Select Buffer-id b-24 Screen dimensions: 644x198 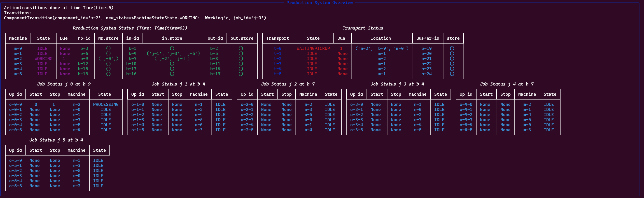pyautogui.click(x=427, y=74)
